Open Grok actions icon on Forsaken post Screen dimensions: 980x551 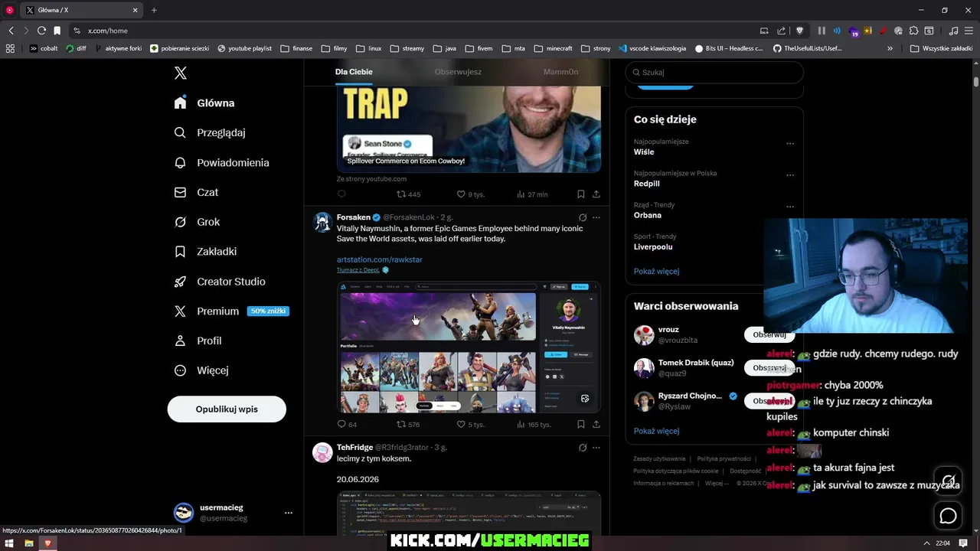(x=583, y=217)
